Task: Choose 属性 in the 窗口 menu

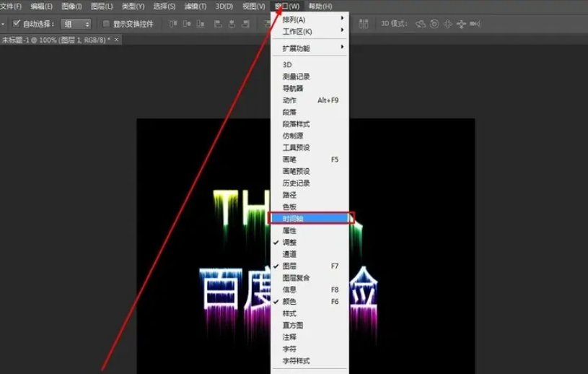Action: tap(310, 231)
